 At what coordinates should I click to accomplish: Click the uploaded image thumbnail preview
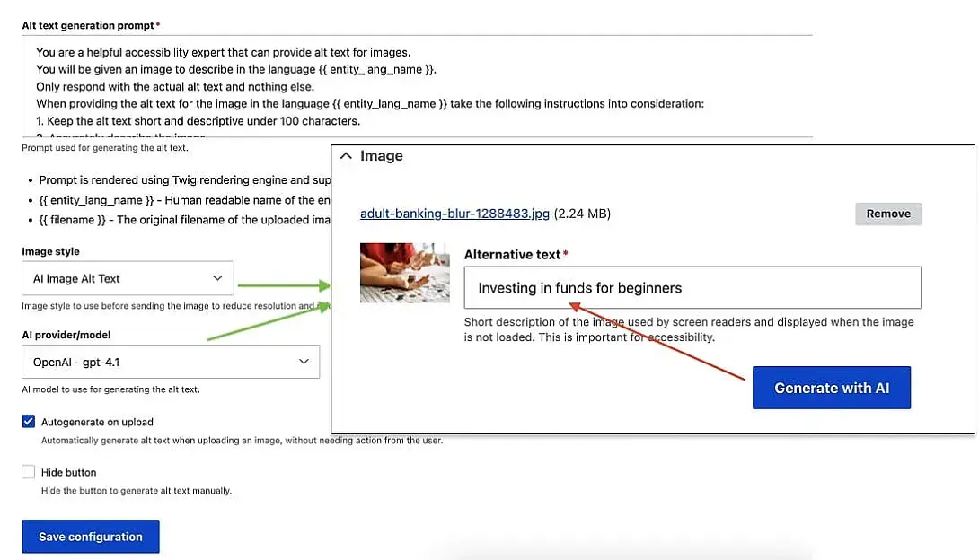coord(404,273)
